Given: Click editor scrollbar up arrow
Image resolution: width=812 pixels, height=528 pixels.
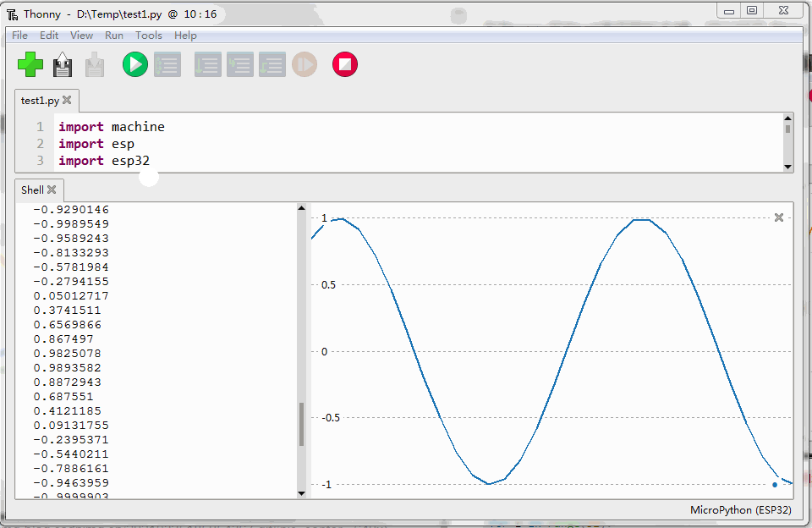Looking at the screenshot, I should (788, 118).
